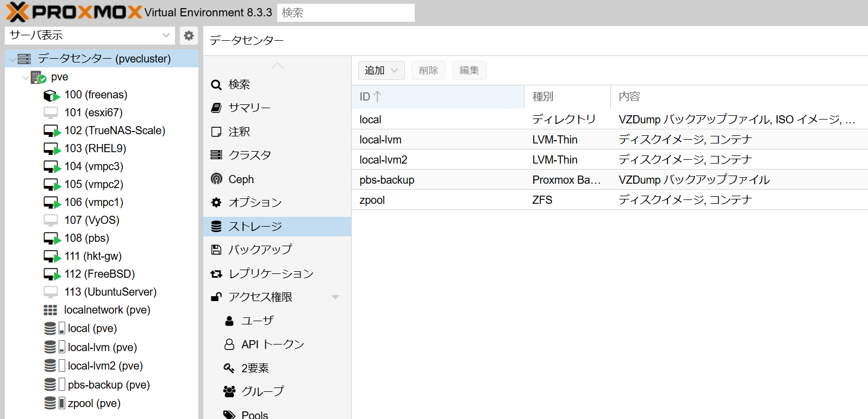This screenshot has width=868, height=419.
Task: Select pbs-backup (pve) in the tree
Action: point(102,385)
